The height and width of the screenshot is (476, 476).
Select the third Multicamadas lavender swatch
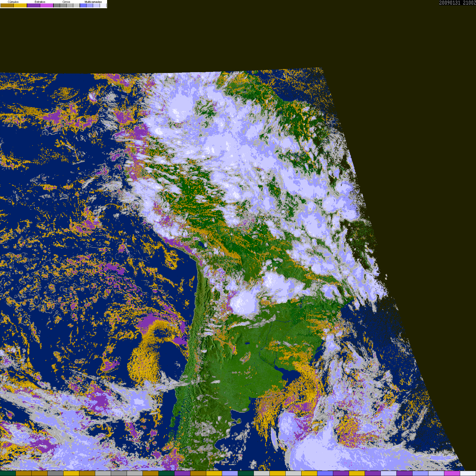point(96,5)
